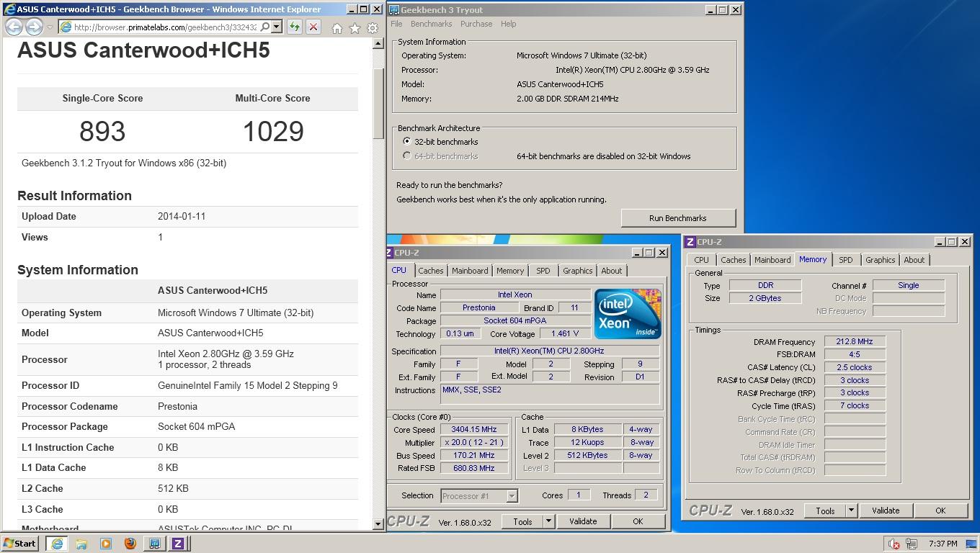Click IE scrollbar up arrow
The width and height of the screenshot is (980, 553).
(x=378, y=43)
